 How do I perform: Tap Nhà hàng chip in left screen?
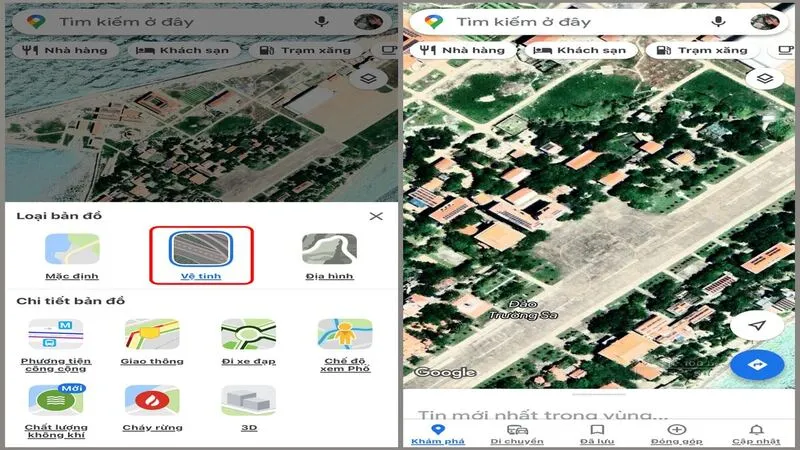coord(65,50)
